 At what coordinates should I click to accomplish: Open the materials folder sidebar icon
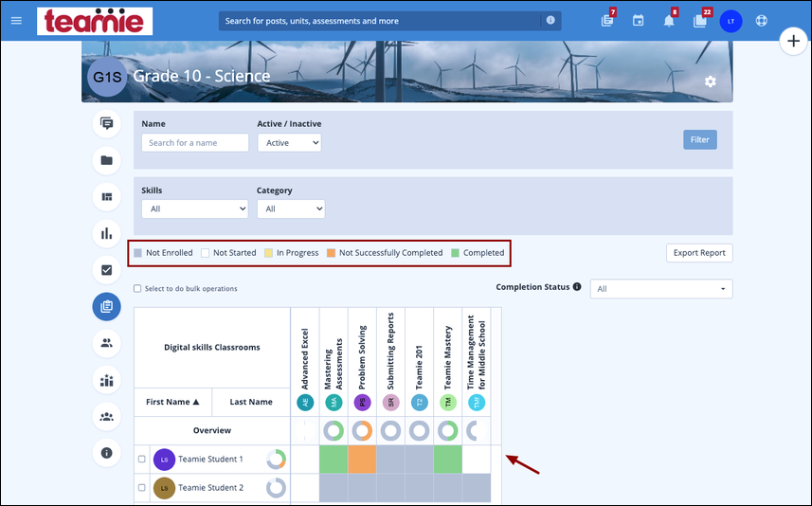[x=107, y=160]
